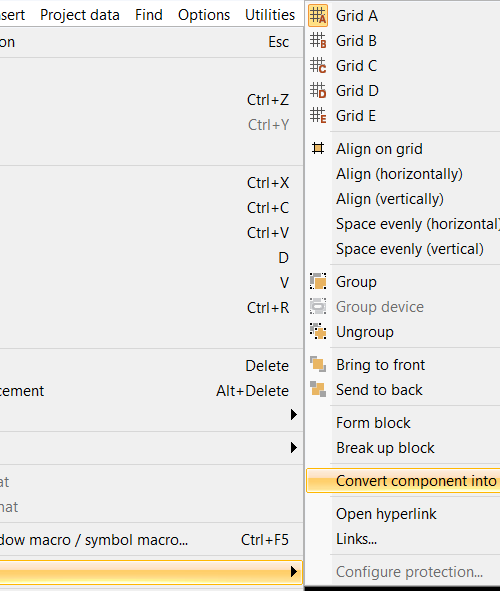Select the Grid A icon

click(x=318, y=15)
